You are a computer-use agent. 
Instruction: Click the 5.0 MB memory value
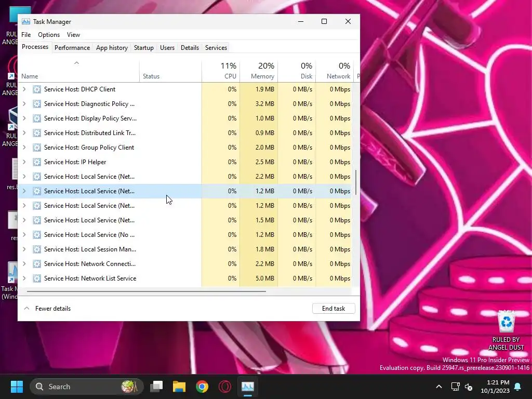264,278
